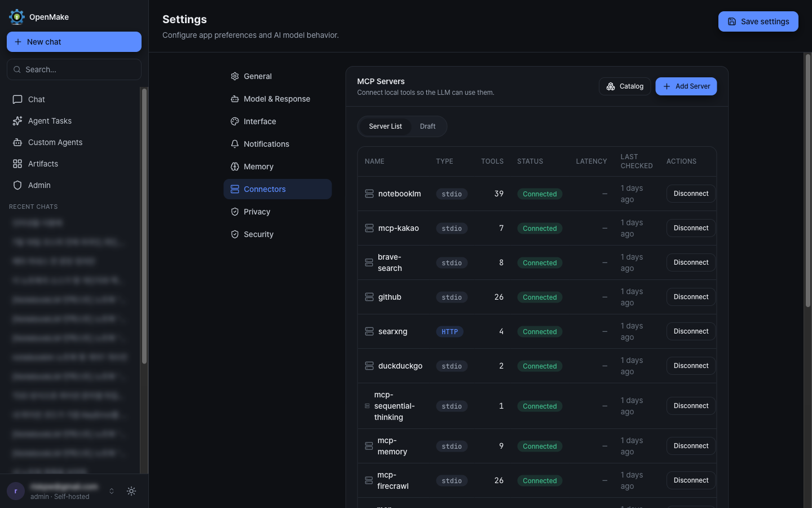Click the sidebar chat list scrollbar
This screenshot has width=812, height=508.
click(144, 226)
